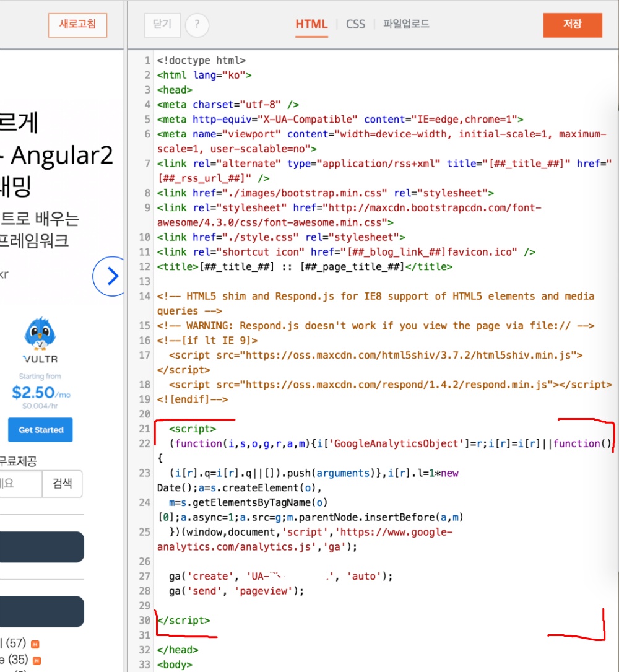The width and height of the screenshot is (619, 672).
Task: Click the orange N icon beside (57)
Action: pyautogui.click(x=35, y=644)
